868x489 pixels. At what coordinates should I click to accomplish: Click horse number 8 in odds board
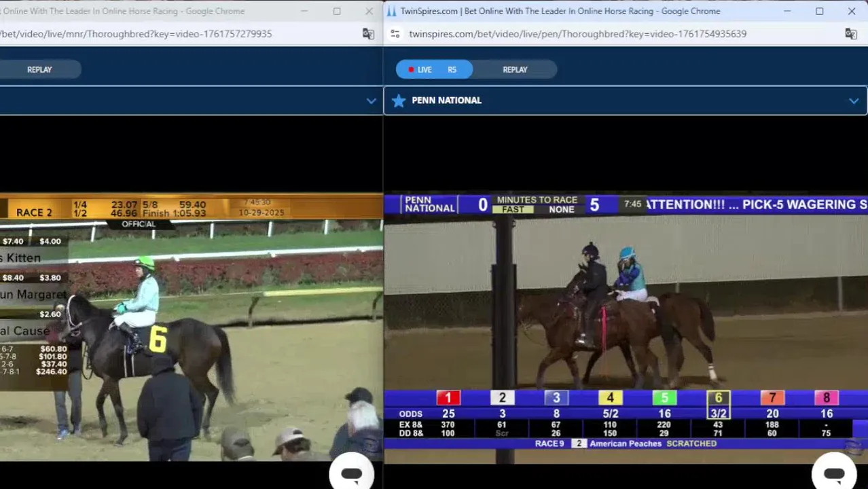coord(827,398)
